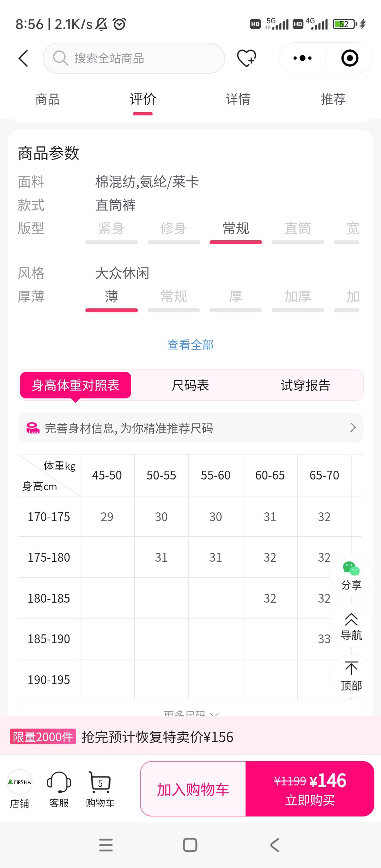
Task: Tap the back arrow at top left
Action: (x=23, y=58)
